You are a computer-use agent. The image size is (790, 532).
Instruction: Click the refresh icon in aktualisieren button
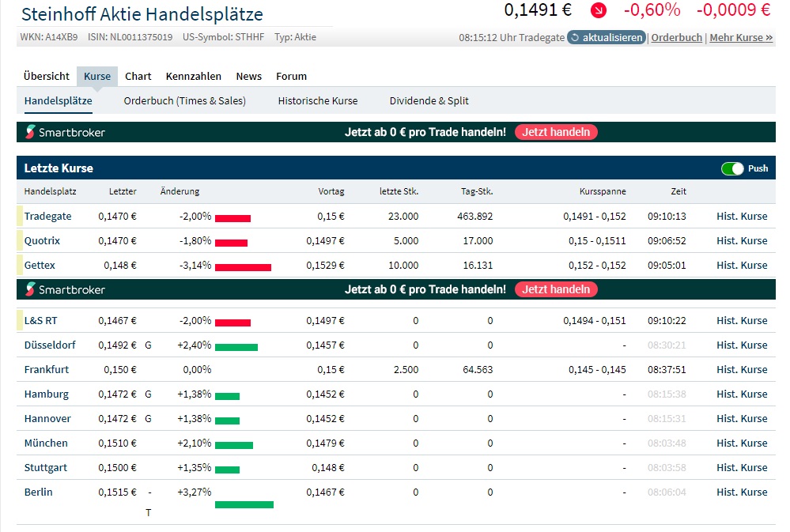pyautogui.click(x=575, y=38)
